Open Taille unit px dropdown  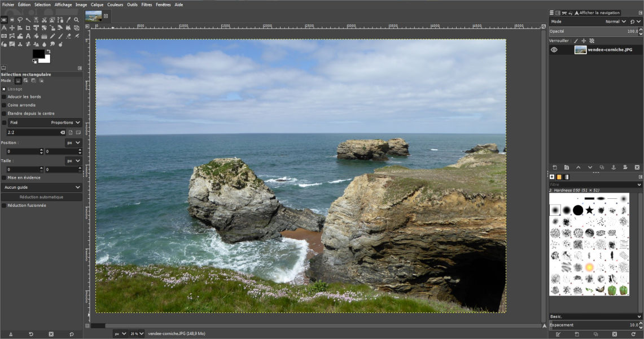tap(73, 160)
